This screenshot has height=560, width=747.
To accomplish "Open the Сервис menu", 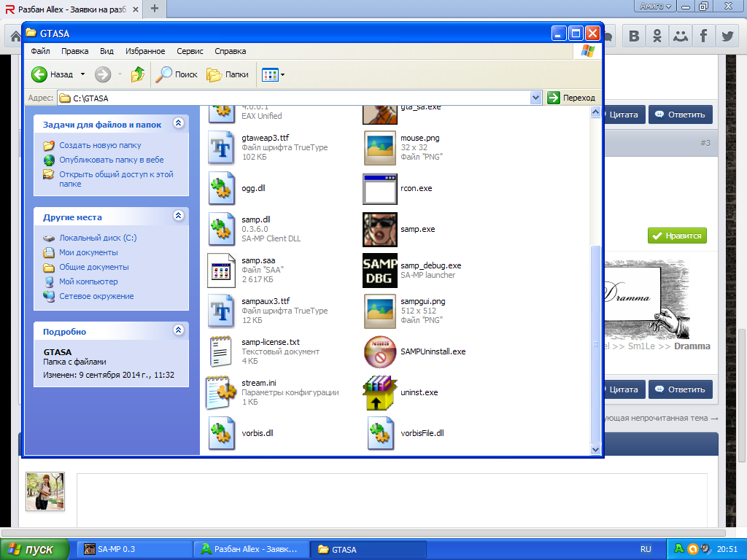I will click(x=190, y=51).
